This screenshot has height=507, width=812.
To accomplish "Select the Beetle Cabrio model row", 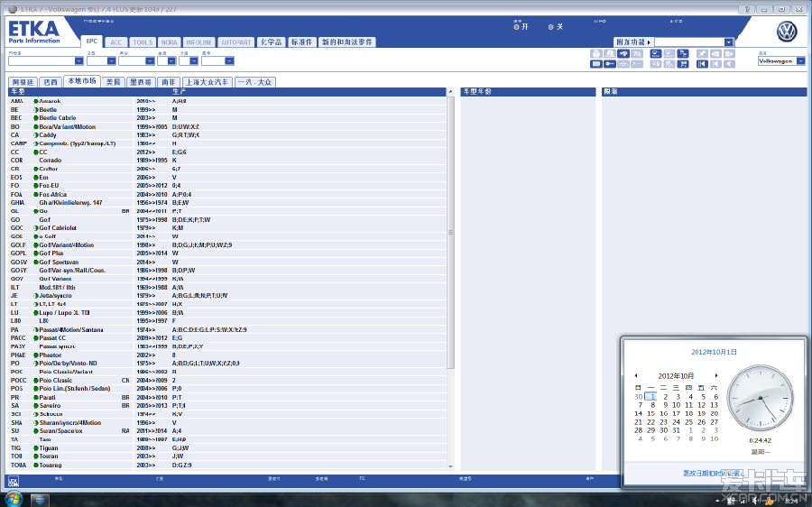I will (x=227, y=118).
